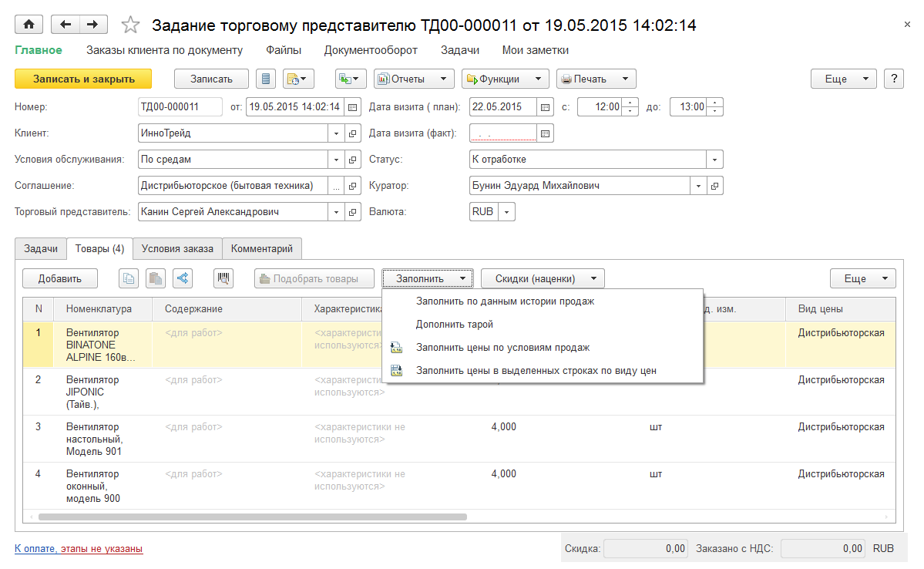Open the Функции dropdown menu
Viewport: 924px width, 569px height.
pyautogui.click(x=505, y=79)
